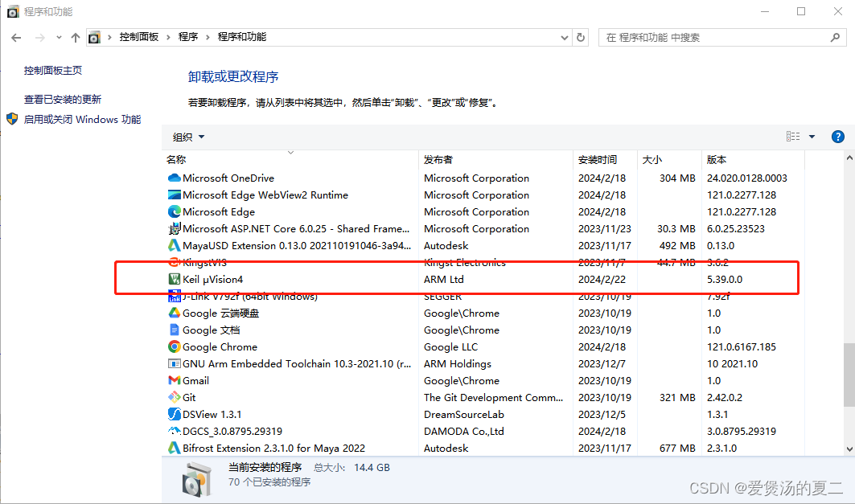Expand the chevron after 程序 breadcrumb
The height and width of the screenshot is (504, 855).
(208, 37)
